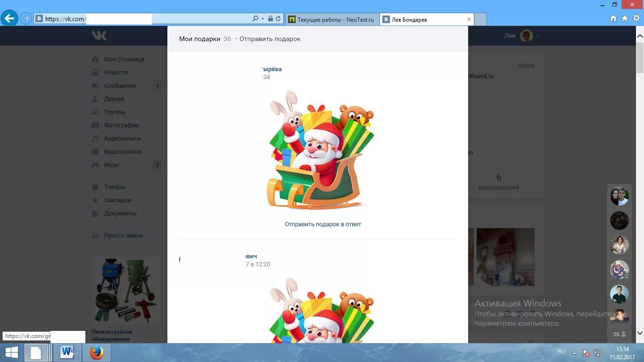
Task: Click the Отправить подарок link
Action: [x=270, y=39]
